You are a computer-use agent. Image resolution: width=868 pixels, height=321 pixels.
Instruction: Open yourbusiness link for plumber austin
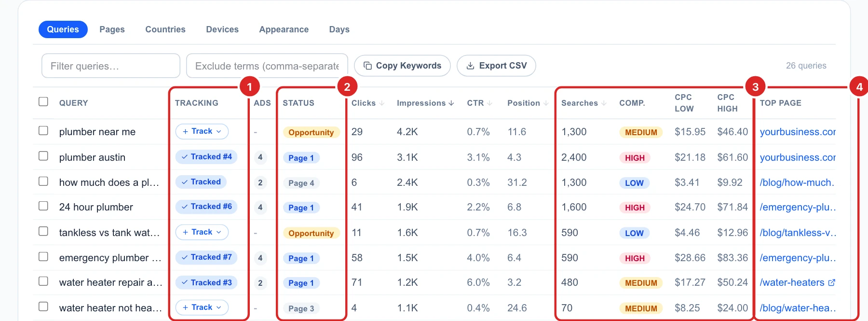[798, 157]
